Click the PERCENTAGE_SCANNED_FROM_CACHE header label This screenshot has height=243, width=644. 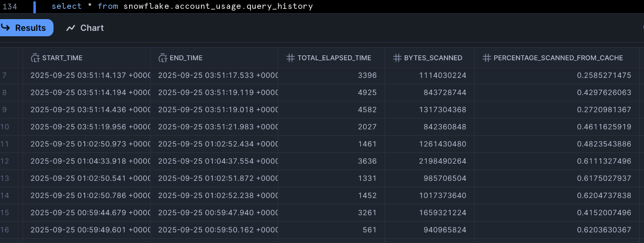click(x=558, y=58)
